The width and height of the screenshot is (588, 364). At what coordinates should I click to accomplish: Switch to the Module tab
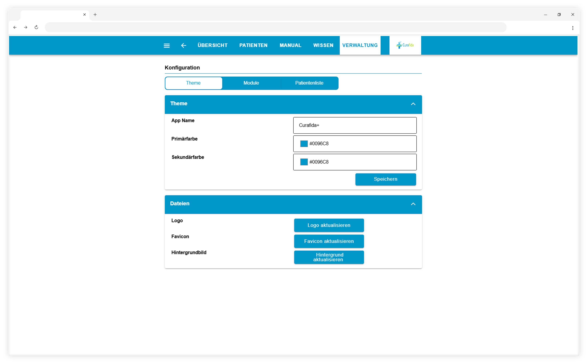251,83
